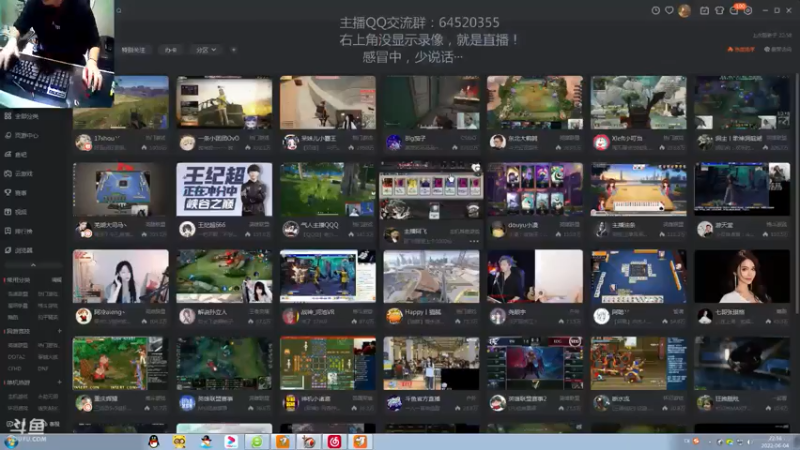Click the plus button beside 分区
Image resolution: width=800 pixels, height=450 pixels.
pos(233,50)
